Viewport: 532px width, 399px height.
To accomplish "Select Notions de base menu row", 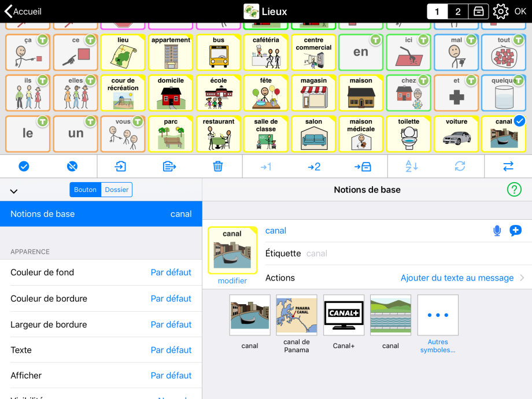I will (101, 214).
